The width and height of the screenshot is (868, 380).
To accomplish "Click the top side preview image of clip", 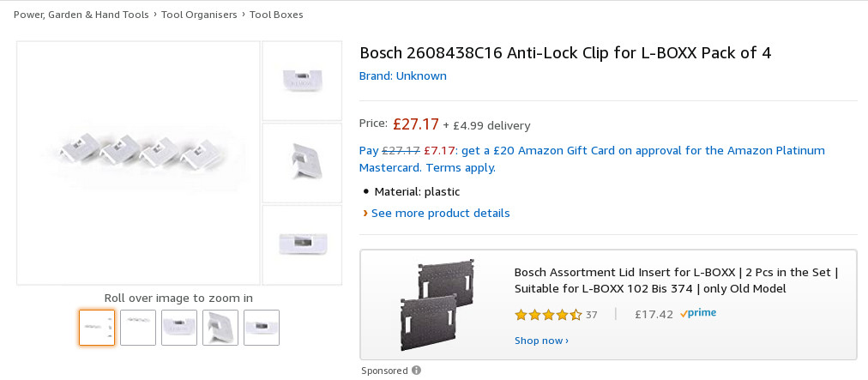I will click(302, 81).
